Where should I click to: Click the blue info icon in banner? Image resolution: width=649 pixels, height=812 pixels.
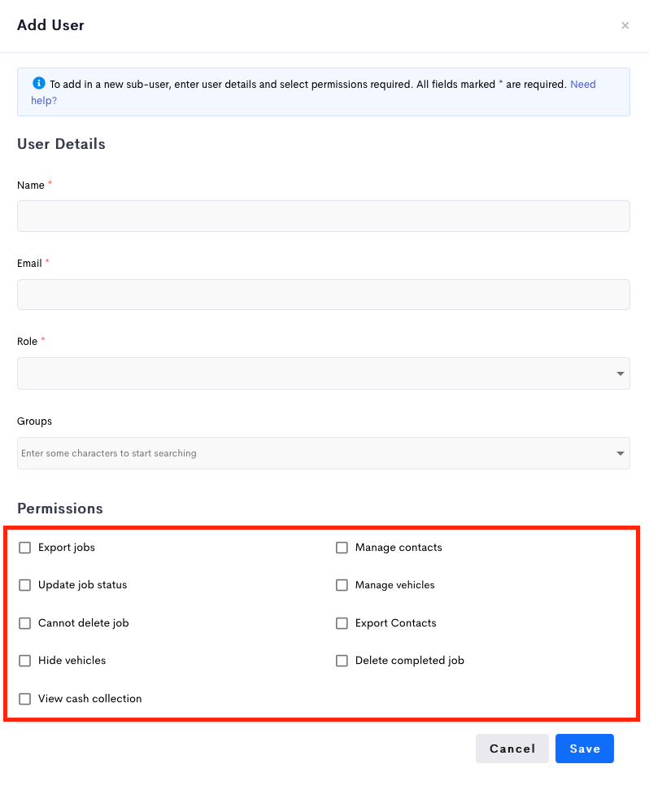point(39,83)
